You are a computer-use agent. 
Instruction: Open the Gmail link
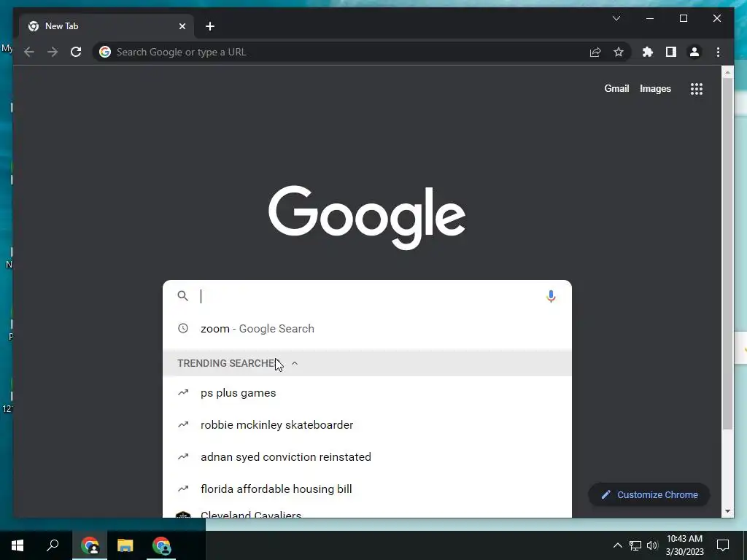click(x=616, y=88)
